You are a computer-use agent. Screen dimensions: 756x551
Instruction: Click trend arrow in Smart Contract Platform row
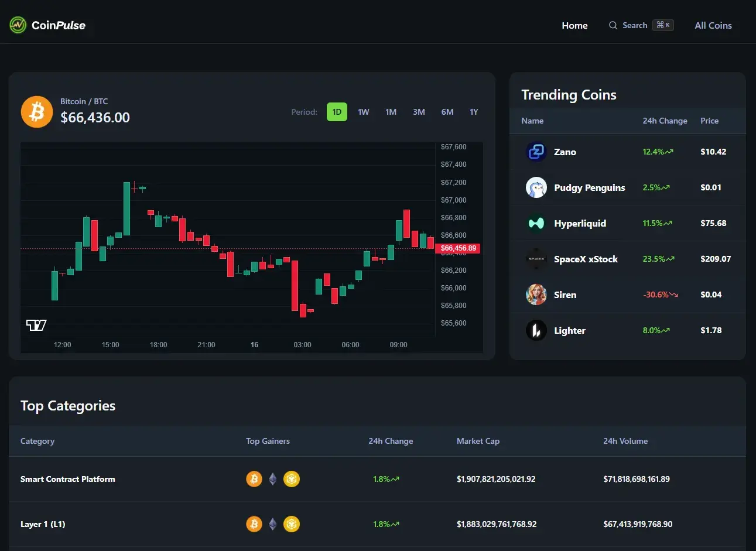point(395,479)
